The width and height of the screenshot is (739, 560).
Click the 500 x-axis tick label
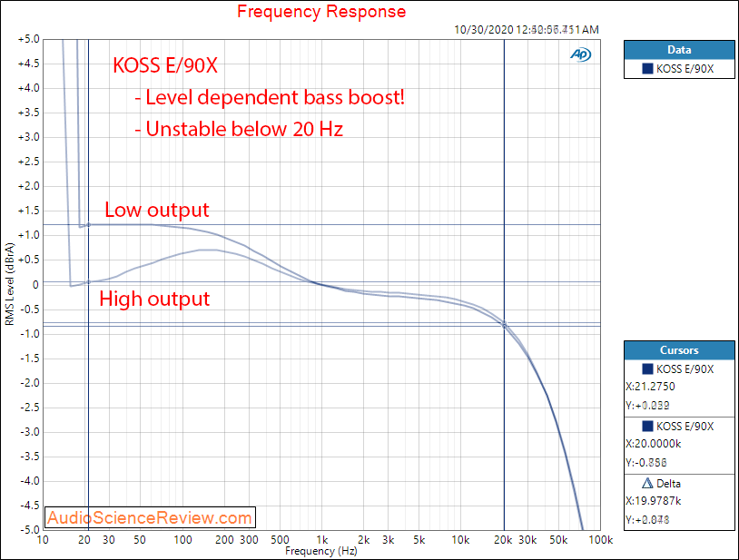coord(280,540)
